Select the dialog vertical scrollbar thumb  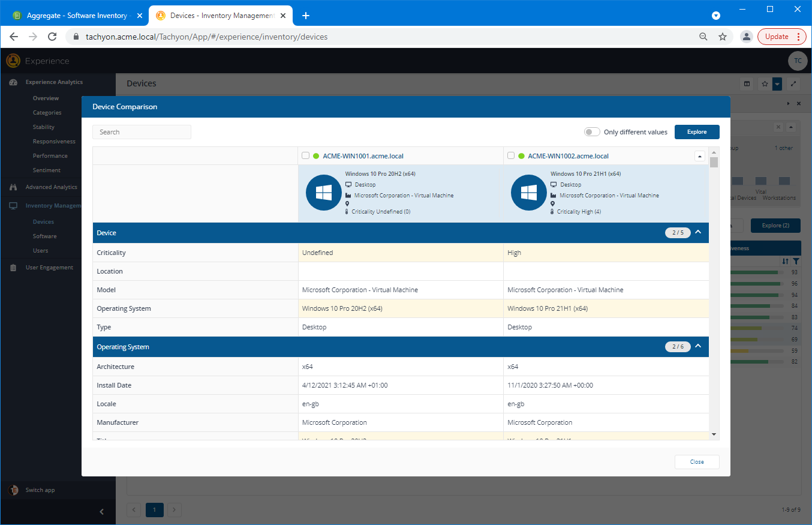tap(714, 162)
